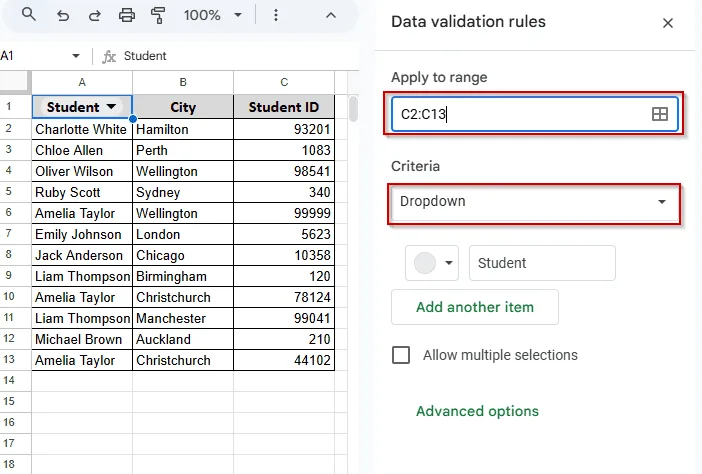Select cell Charlotte White
This screenshot has height=474, width=702.
coord(82,129)
